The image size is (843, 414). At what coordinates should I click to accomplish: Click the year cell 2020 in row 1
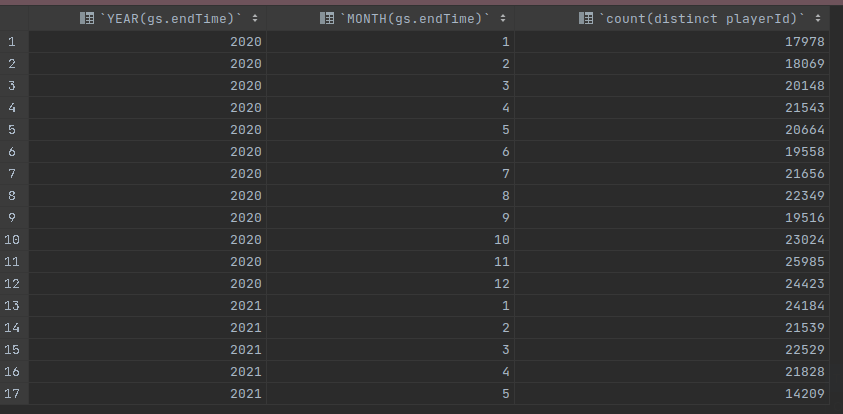tap(147, 41)
